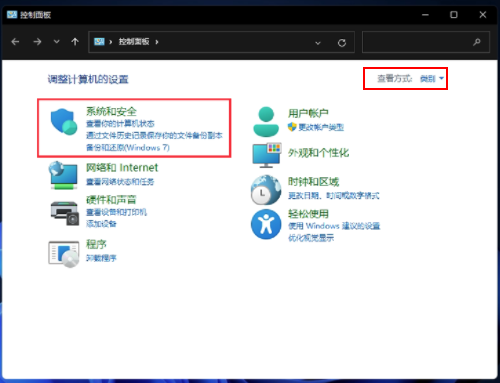The image size is (500, 383).
Task: Click inside the Control Panel search box
Action: click(x=426, y=42)
